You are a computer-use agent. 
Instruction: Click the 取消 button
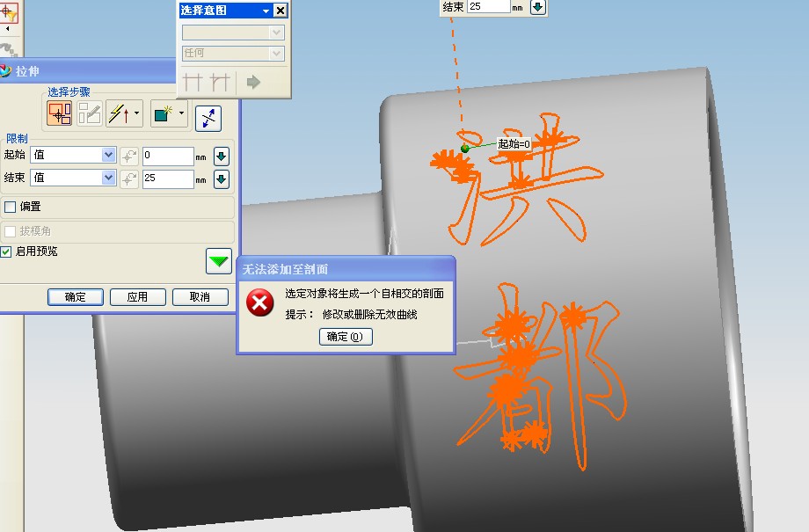click(x=200, y=296)
